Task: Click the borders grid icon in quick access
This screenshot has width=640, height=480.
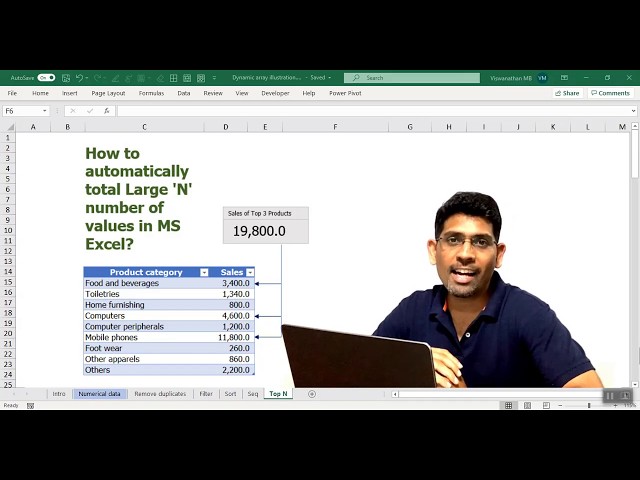Action: [173, 78]
